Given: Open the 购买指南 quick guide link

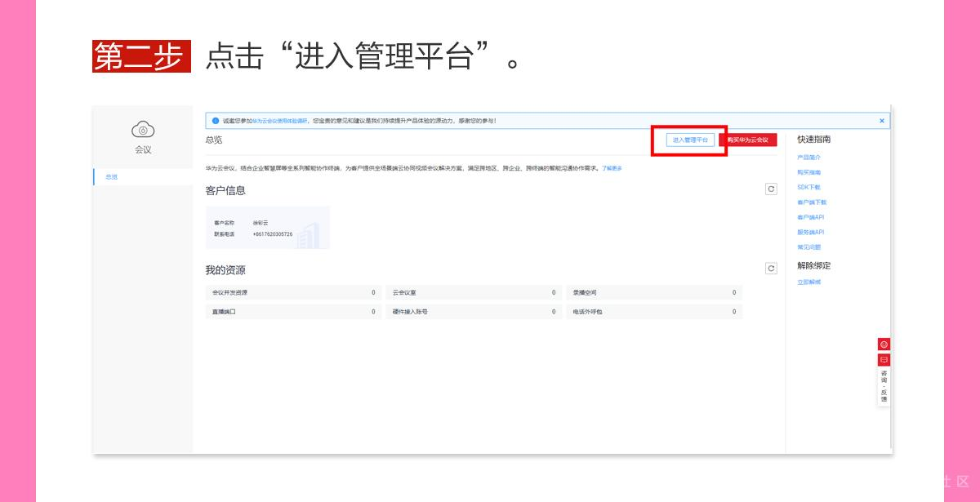Looking at the screenshot, I should pos(809,172).
